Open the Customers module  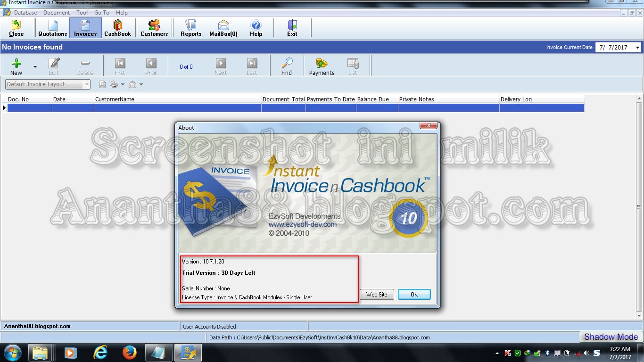(154, 28)
